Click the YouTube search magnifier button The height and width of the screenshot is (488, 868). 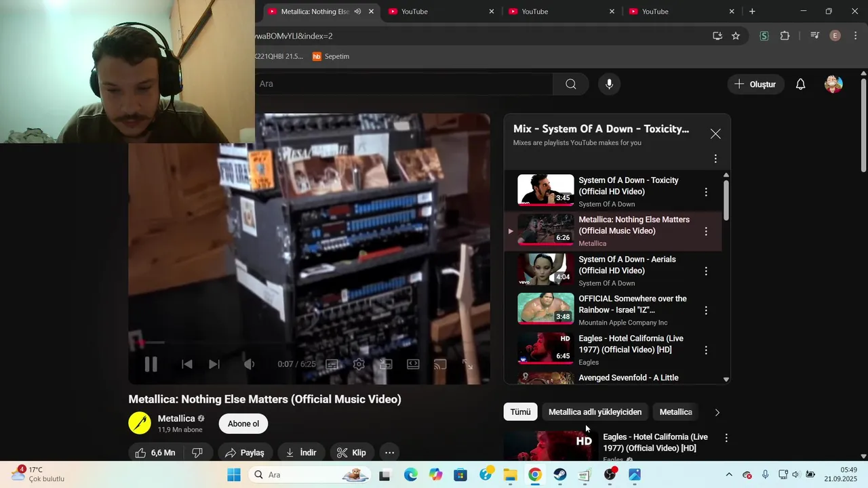[571, 84]
